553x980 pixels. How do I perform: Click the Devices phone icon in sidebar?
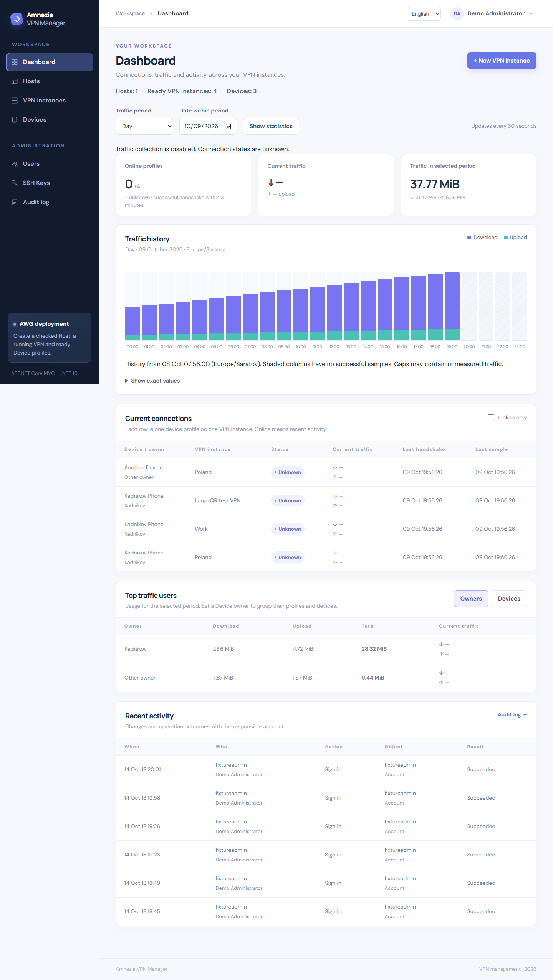tap(15, 120)
